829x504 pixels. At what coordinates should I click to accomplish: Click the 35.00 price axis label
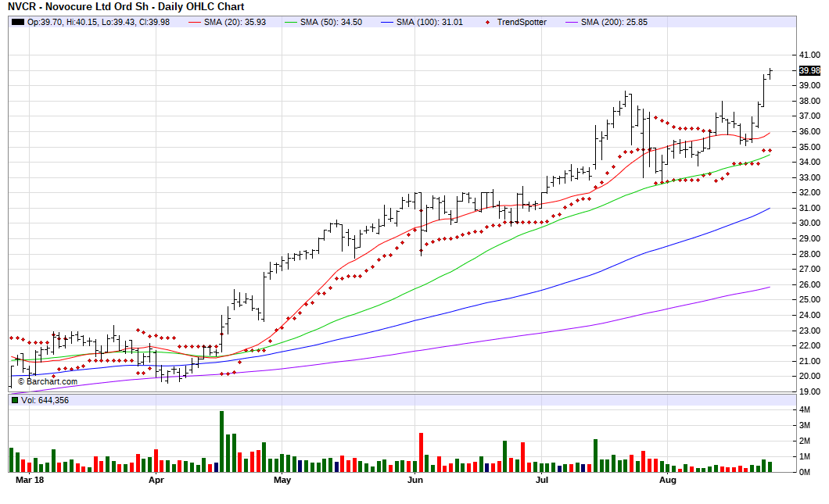[810, 147]
